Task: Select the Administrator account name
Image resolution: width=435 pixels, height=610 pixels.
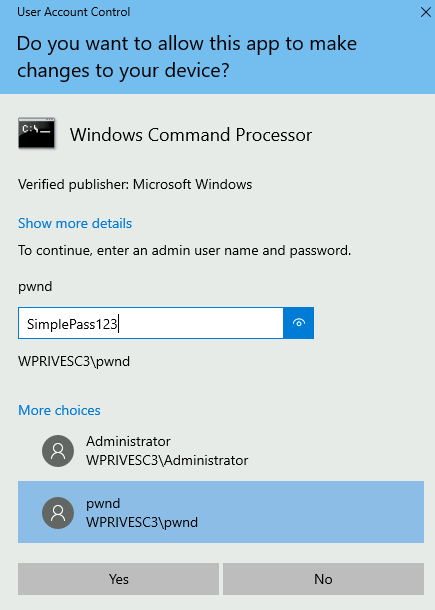Action: [x=128, y=442]
